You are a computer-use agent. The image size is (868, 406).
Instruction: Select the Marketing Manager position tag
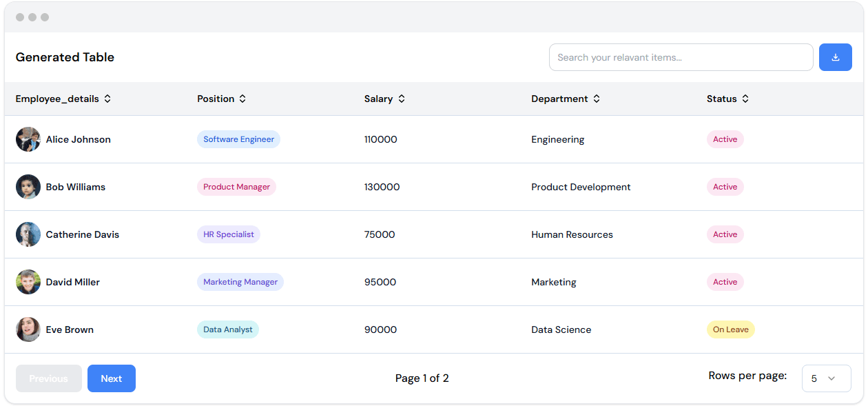click(240, 282)
